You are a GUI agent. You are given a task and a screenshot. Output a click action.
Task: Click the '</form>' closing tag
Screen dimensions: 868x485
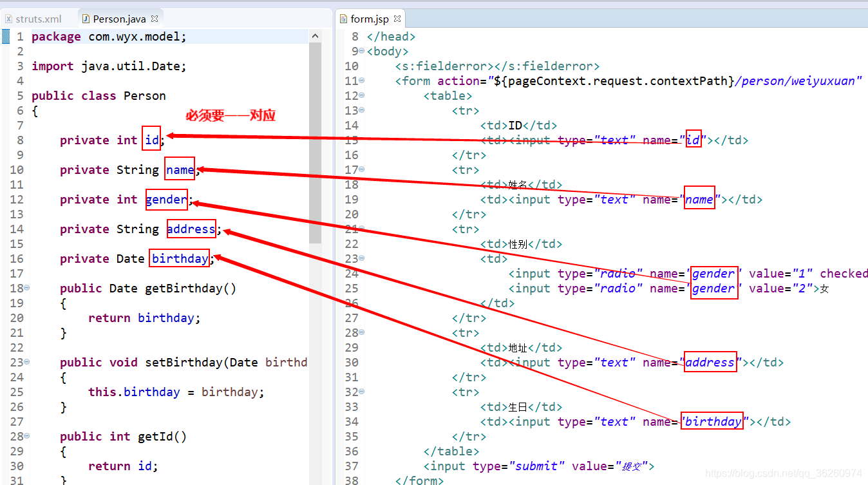[419, 480]
